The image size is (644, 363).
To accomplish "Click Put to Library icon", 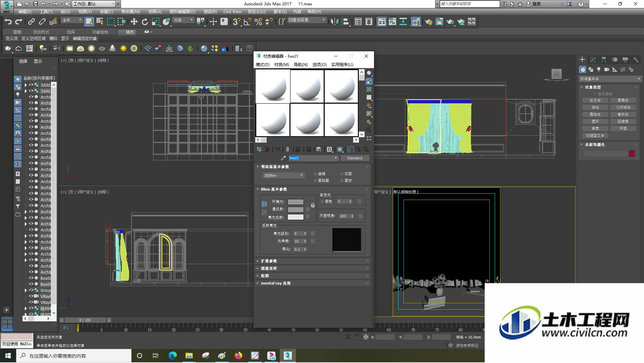I will (319, 149).
